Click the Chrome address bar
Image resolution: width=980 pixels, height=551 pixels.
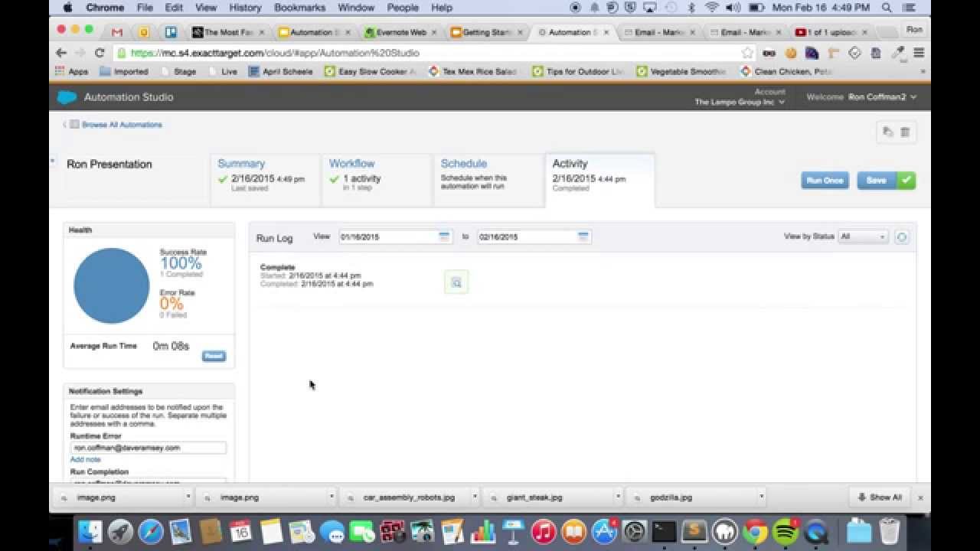[433, 53]
